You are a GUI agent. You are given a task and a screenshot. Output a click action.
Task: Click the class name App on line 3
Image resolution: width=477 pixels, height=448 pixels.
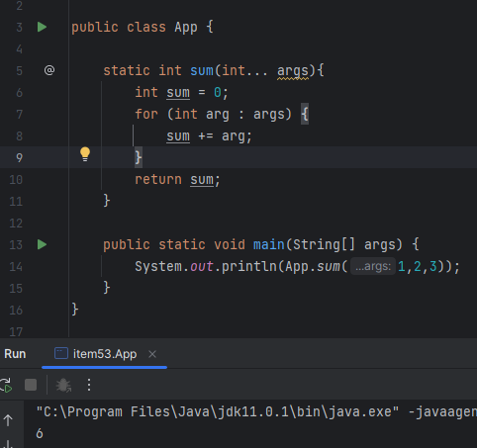(x=186, y=27)
